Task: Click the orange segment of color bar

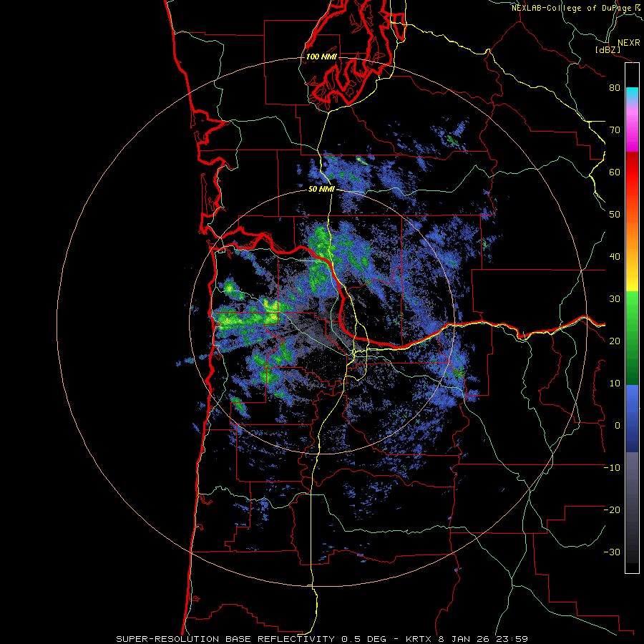Action: pyautogui.click(x=632, y=234)
